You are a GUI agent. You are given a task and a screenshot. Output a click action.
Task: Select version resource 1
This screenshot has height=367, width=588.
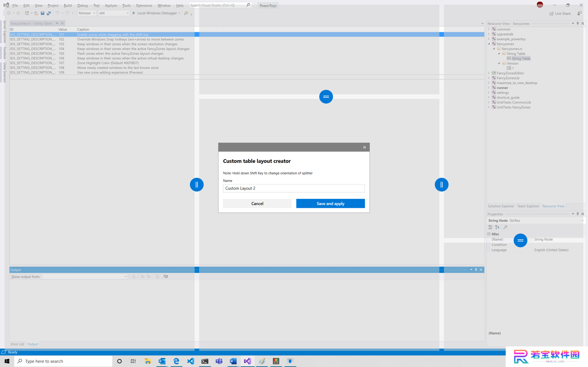513,68
